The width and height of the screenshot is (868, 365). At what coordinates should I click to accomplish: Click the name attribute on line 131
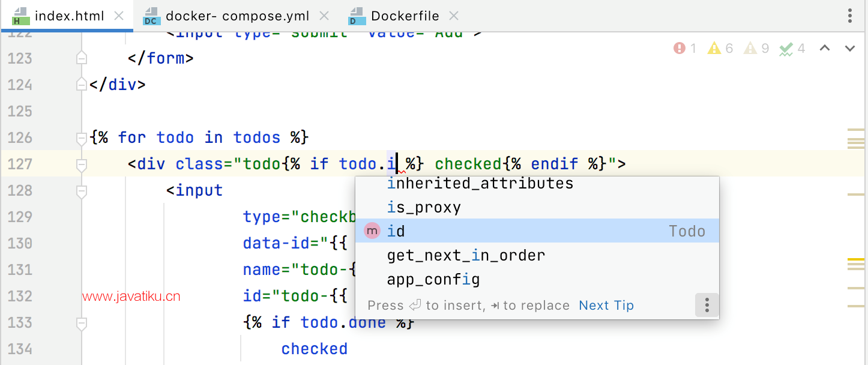tap(262, 270)
